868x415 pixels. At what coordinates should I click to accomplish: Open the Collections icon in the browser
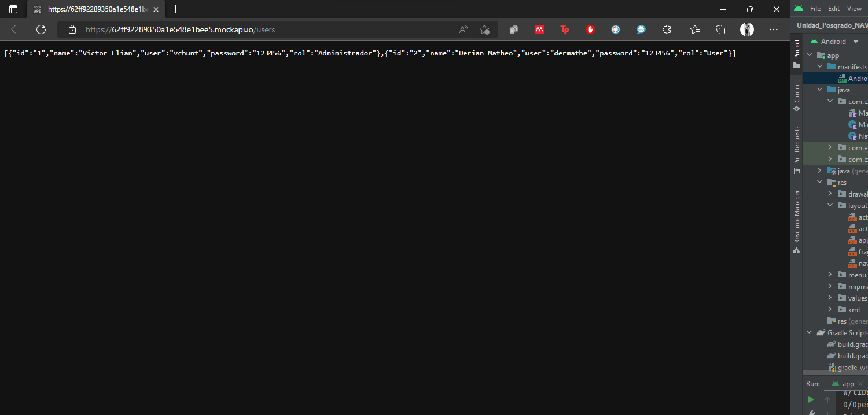coord(720,29)
